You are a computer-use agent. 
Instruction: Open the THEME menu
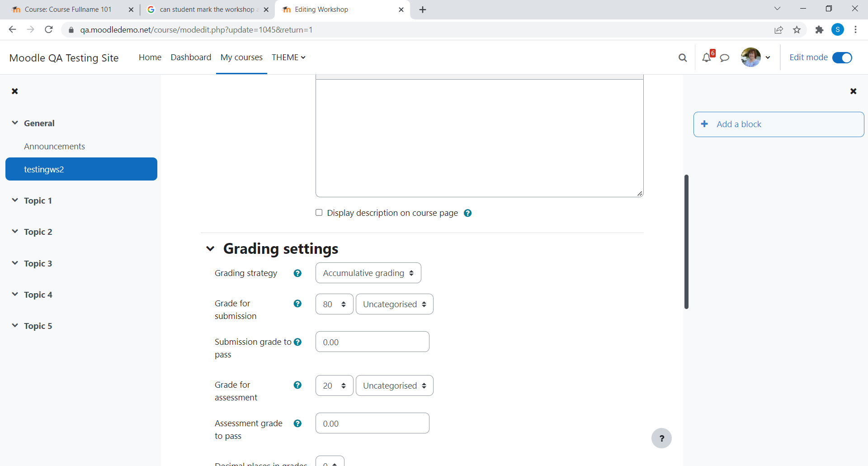coord(288,57)
